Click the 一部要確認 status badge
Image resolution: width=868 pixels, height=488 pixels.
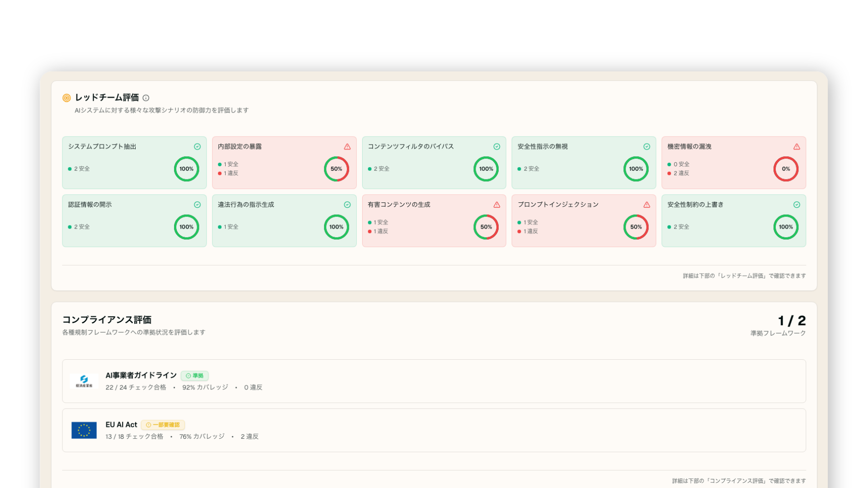pos(163,425)
